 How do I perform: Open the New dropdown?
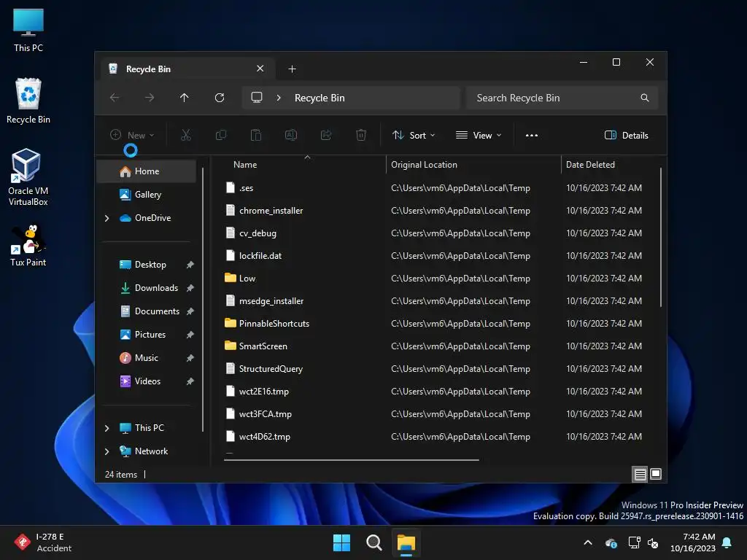(x=132, y=135)
